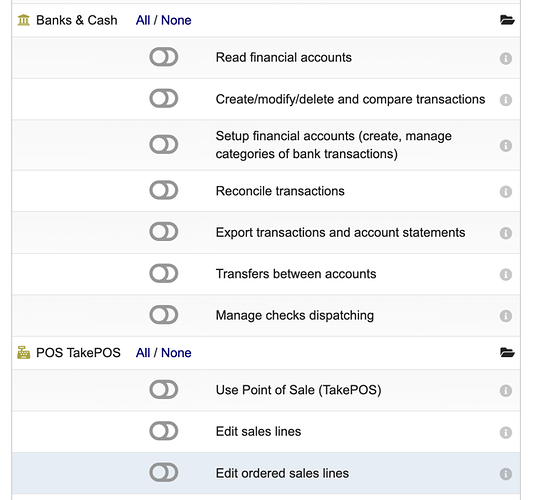Collapse the POS TakePOS folder icon

click(507, 352)
